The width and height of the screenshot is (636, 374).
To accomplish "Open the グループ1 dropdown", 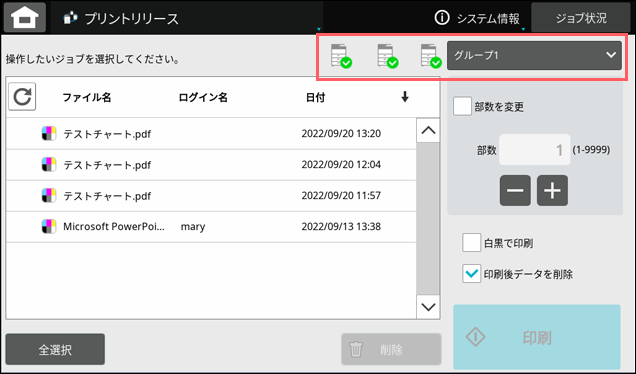I will pyautogui.click(x=534, y=55).
